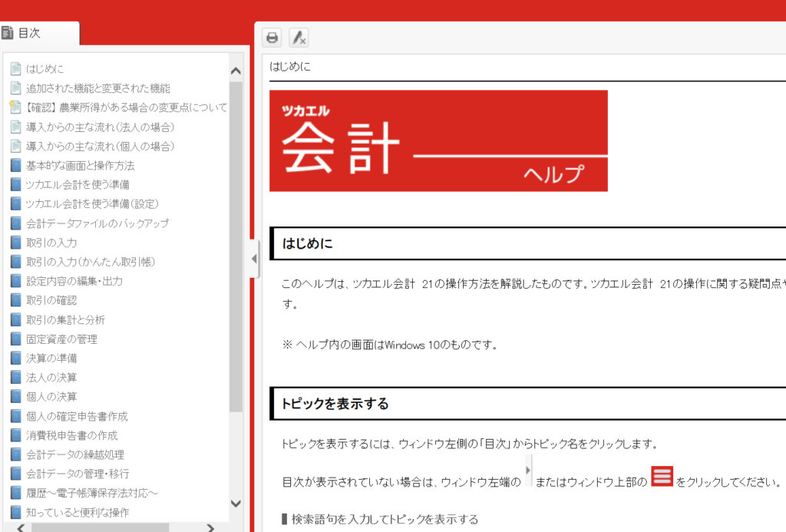This screenshot has height=532, width=786.
Task: Expand the ツカエル会計を使う準備（設定） book
Action: coord(92,203)
